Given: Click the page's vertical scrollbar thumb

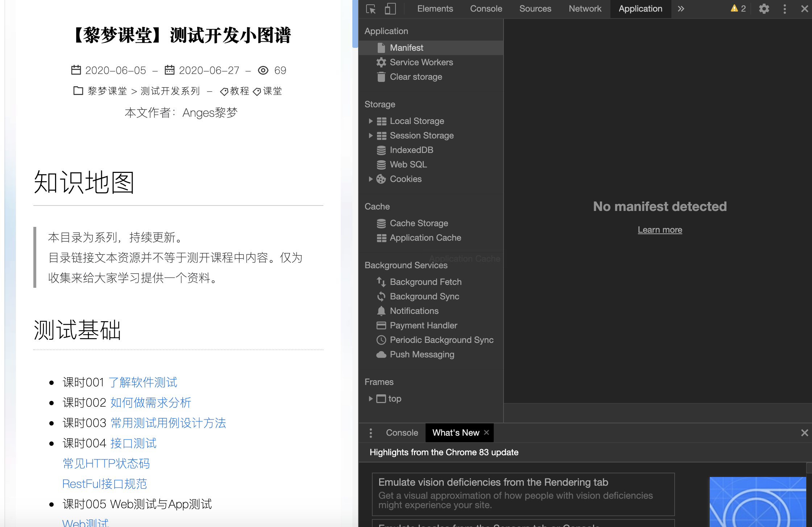Looking at the screenshot, I should click(x=355, y=24).
